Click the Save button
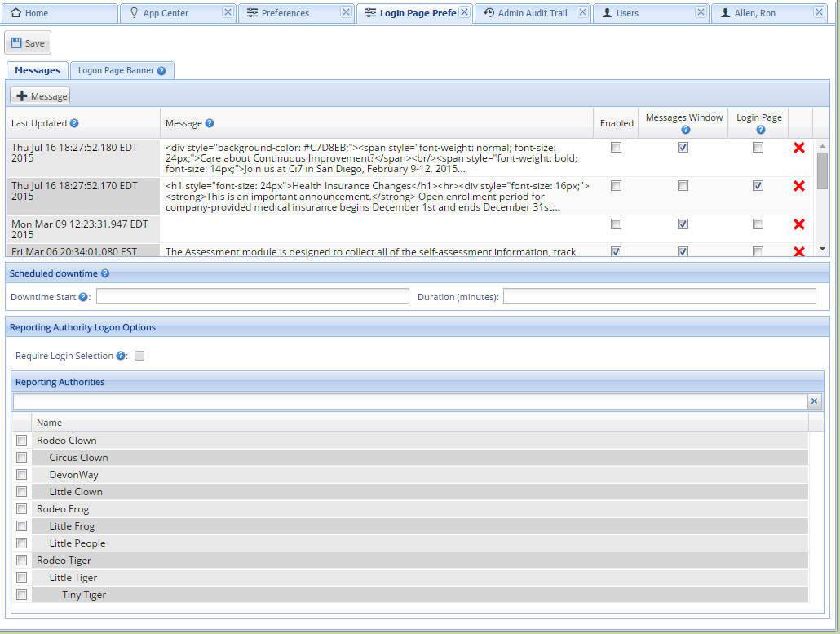 pos(28,43)
